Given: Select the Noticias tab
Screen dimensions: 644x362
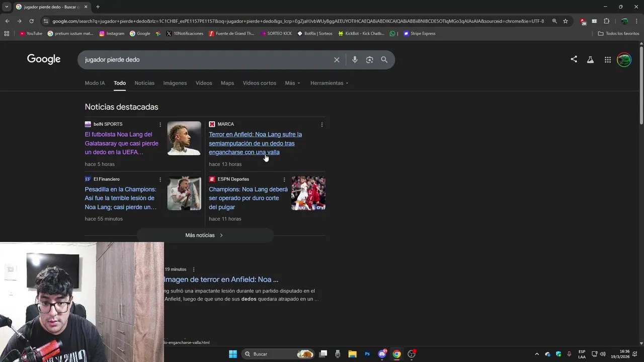Looking at the screenshot, I should [x=144, y=83].
